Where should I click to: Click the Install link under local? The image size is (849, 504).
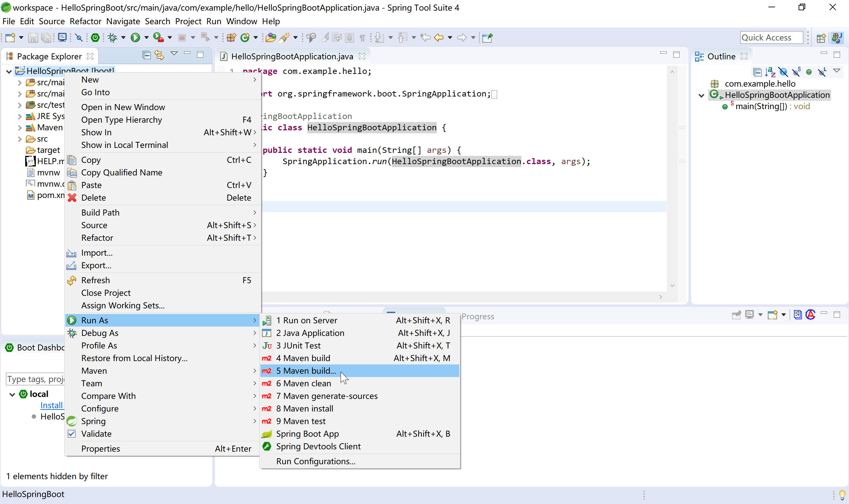52,405
